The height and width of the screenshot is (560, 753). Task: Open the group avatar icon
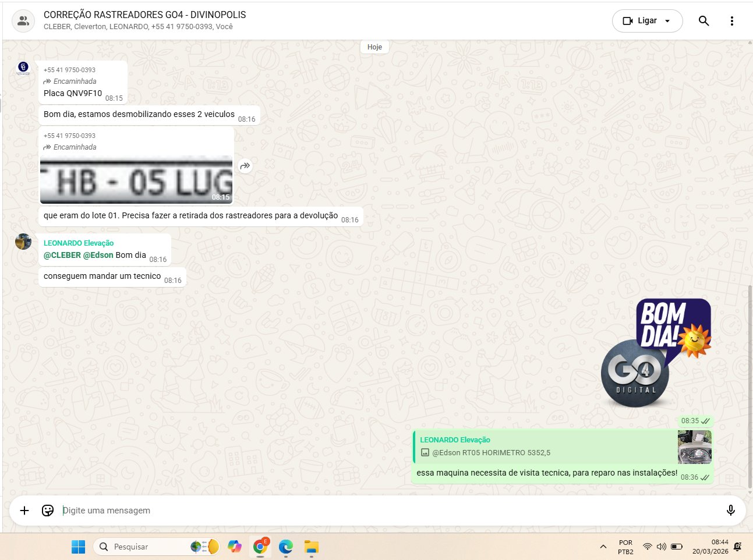[23, 21]
